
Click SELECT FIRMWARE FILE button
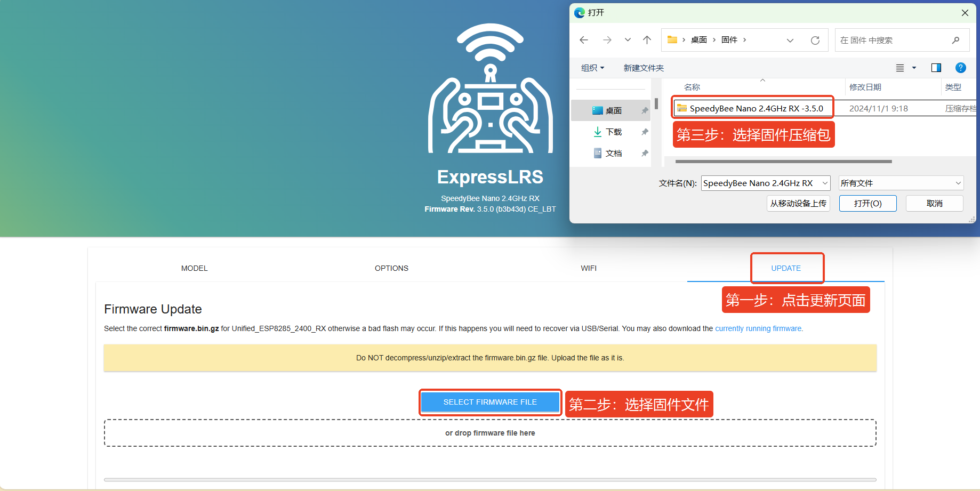(x=490, y=402)
